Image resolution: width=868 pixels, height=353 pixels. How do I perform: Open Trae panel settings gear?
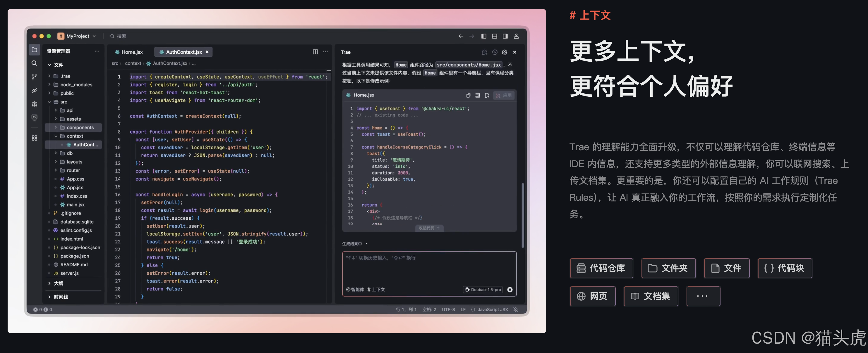[x=505, y=52]
